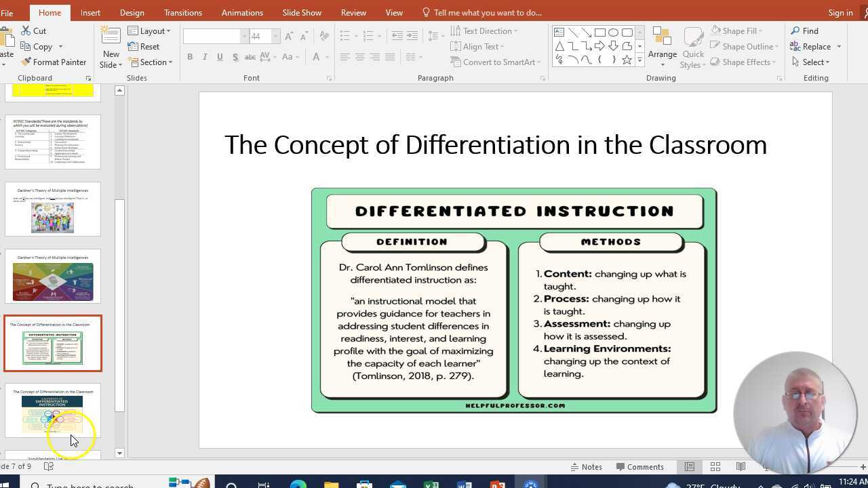Screen dimensions: 868x488
Task: Click the Reset slide button
Action: click(x=144, y=47)
